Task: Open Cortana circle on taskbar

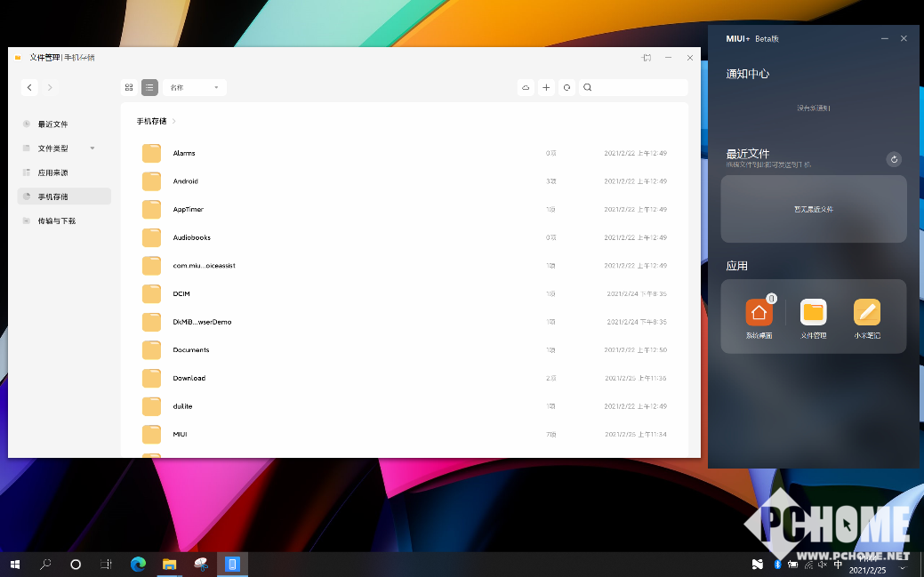Action: 76,565
